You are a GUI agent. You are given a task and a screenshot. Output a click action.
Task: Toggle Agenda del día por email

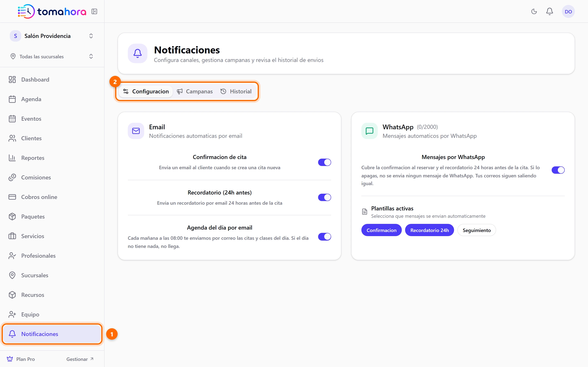coord(324,237)
